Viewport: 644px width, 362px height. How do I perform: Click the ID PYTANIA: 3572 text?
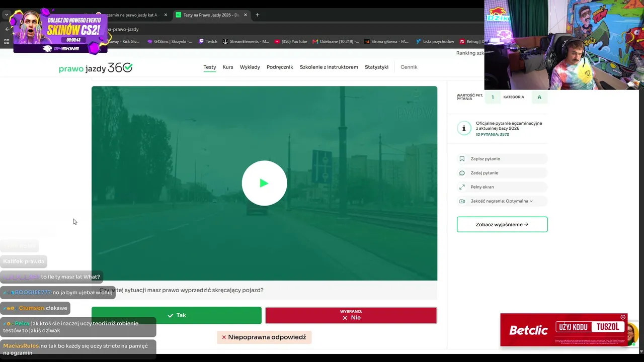493,135
